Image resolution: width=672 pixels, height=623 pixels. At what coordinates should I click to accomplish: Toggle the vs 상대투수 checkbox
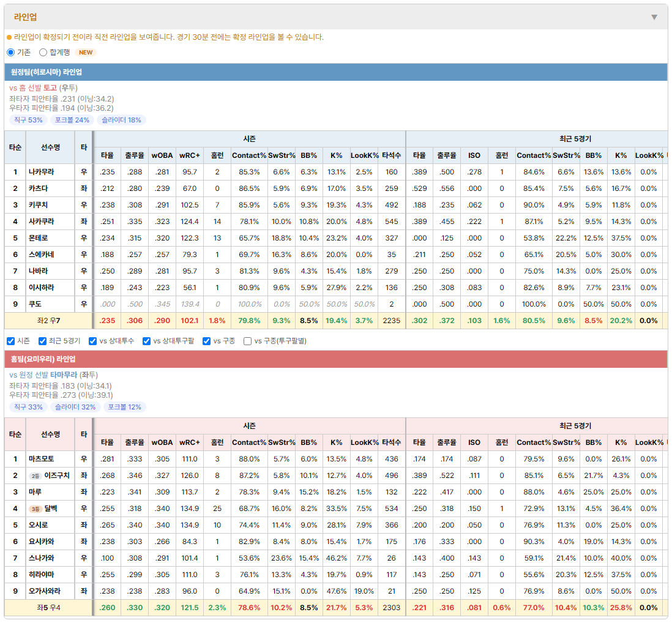(92, 341)
